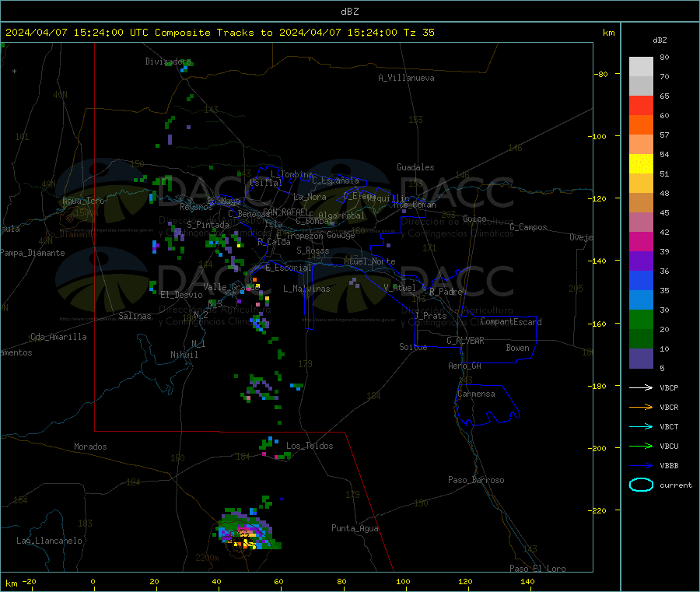Select the light gray 70-80 dBZ swatch
The height and width of the screenshot is (592, 700).
pyautogui.click(x=641, y=67)
